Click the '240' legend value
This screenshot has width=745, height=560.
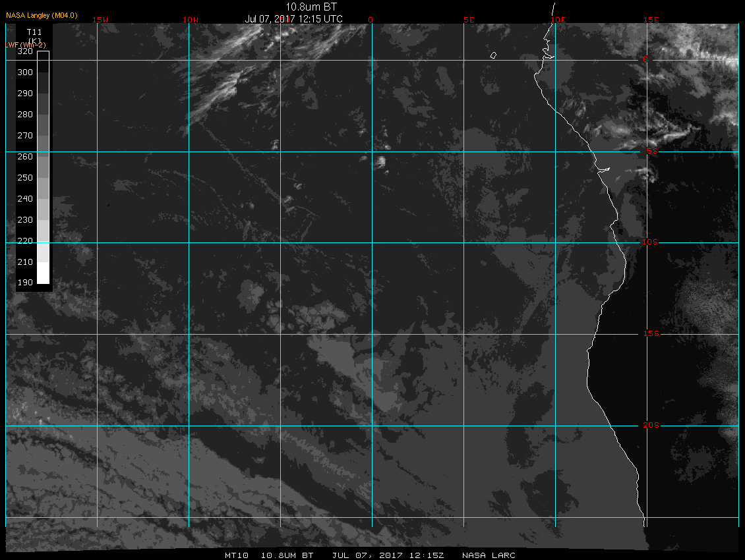coord(25,198)
